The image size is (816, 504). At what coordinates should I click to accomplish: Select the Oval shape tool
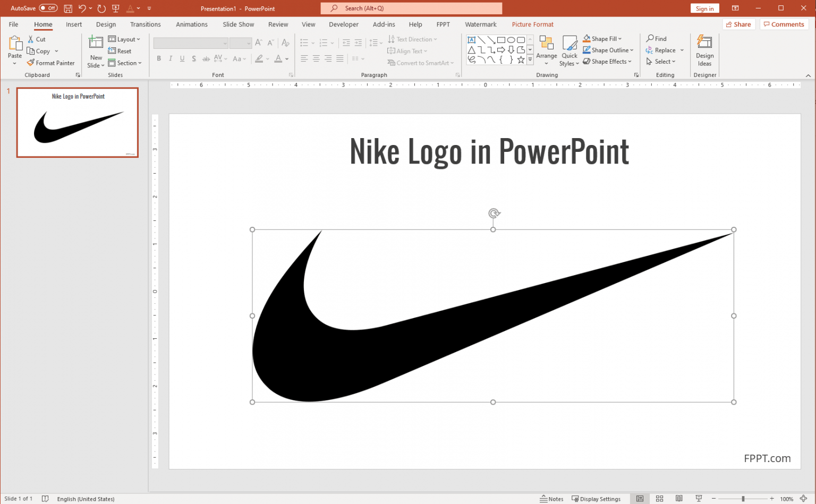coord(511,39)
